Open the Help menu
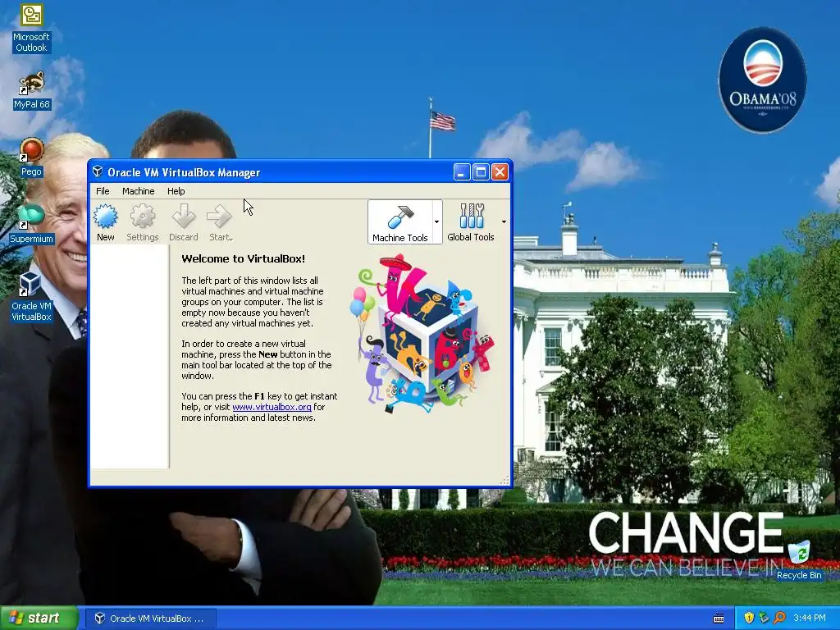 click(x=176, y=191)
